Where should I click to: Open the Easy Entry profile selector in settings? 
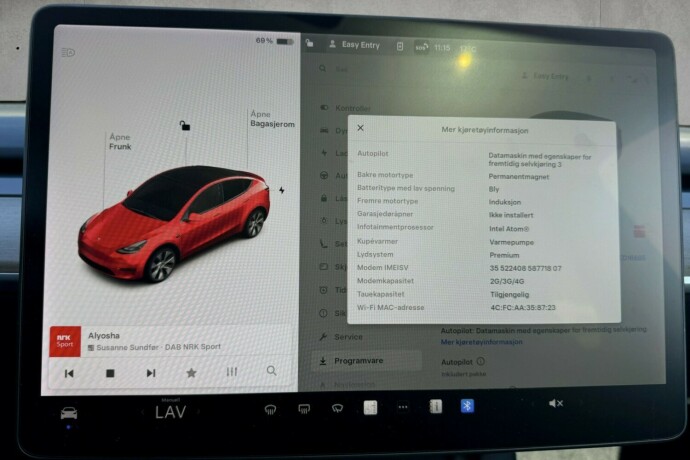545,76
